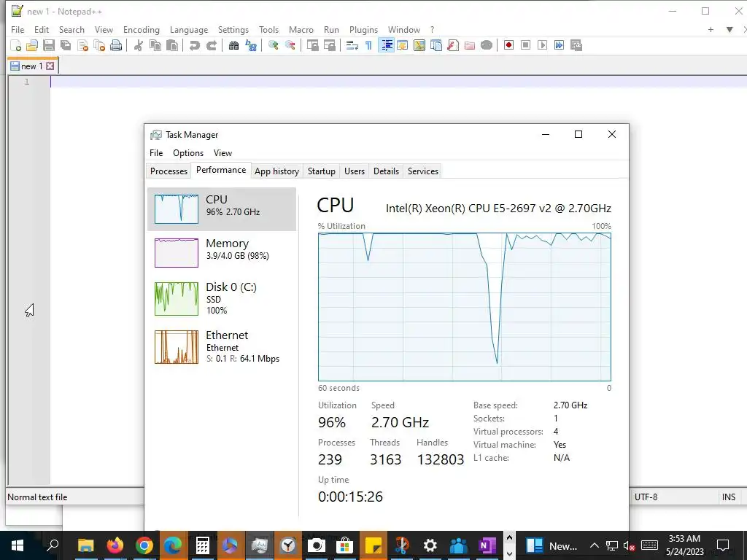
Task: Stop macro recording toolbar icon
Action: (x=525, y=45)
